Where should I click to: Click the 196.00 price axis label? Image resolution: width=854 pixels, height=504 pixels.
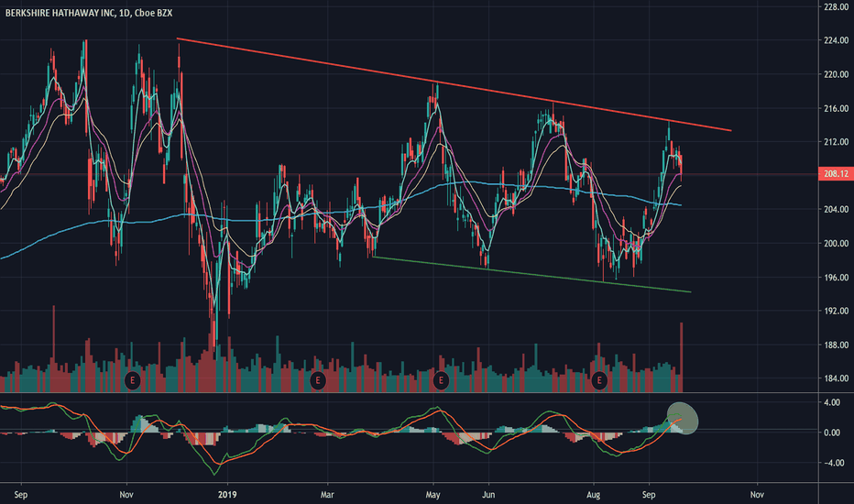pos(836,278)
